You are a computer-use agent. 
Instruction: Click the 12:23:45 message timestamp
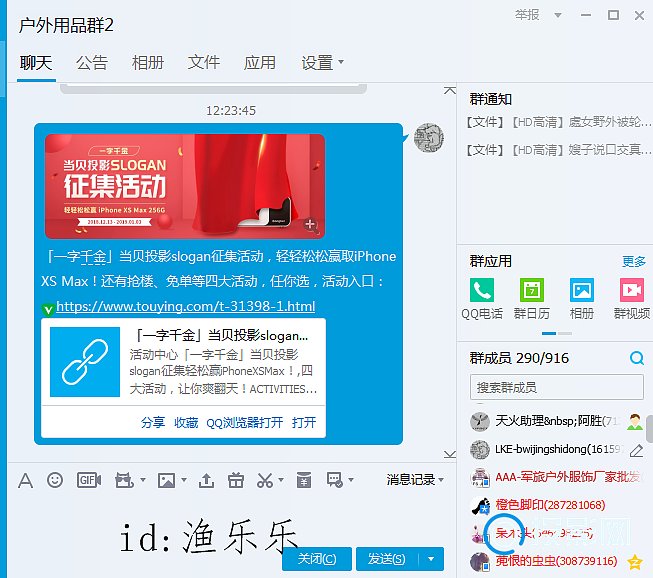231,111
